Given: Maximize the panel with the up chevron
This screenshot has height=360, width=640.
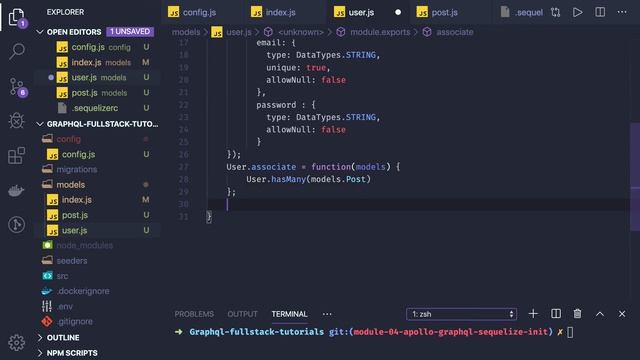Looking at the screenshot, I should tap(600, 313).
